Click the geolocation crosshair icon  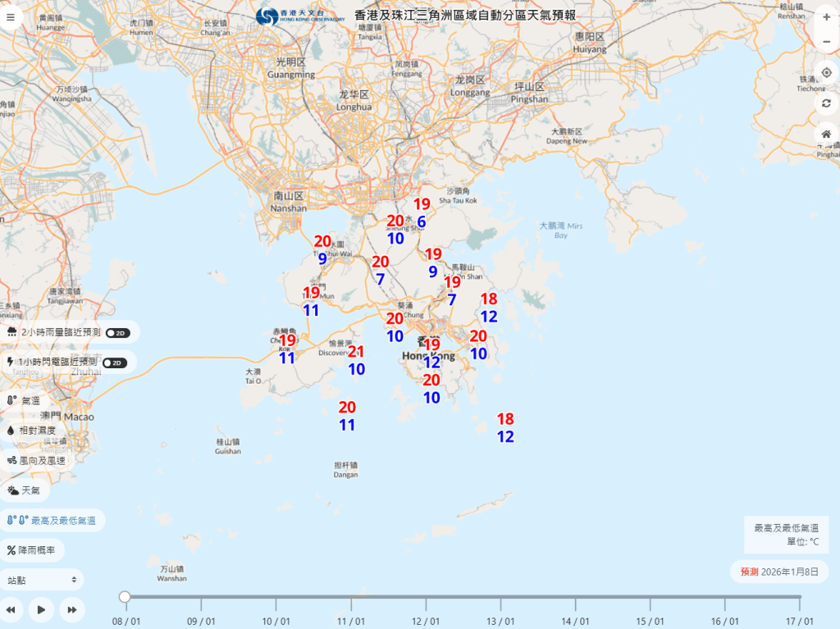827,73
